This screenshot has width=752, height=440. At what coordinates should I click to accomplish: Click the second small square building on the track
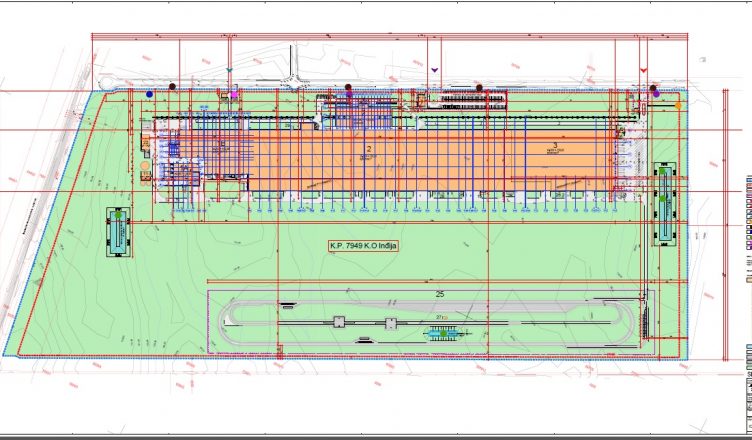[x=391, y=321]
